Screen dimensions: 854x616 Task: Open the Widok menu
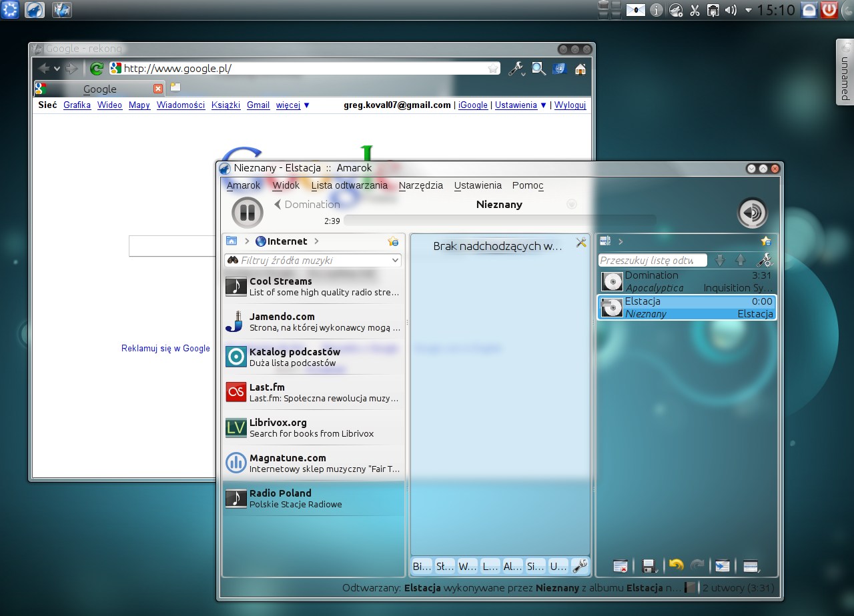click(286, 185)
